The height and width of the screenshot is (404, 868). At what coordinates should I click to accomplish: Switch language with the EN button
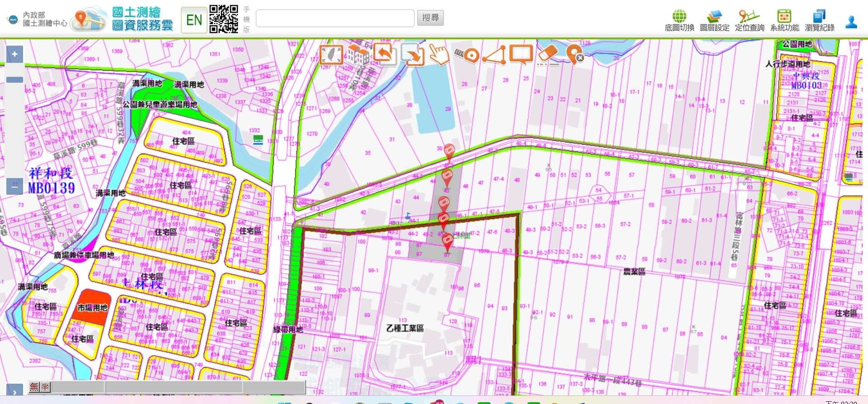(194, 20)
